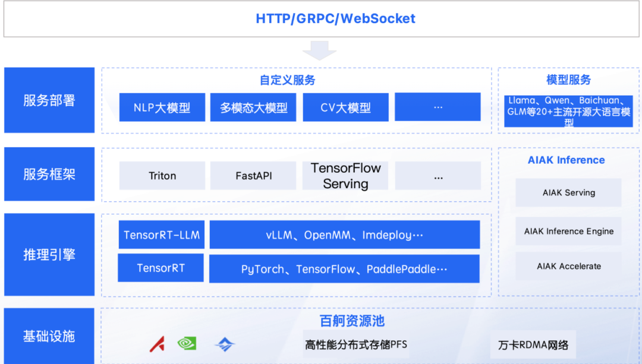Image resolution: width=642 pixels, height=364 pixels.
Task: Select the 多模态大模型 box
Action: click(x=253, y=107)
